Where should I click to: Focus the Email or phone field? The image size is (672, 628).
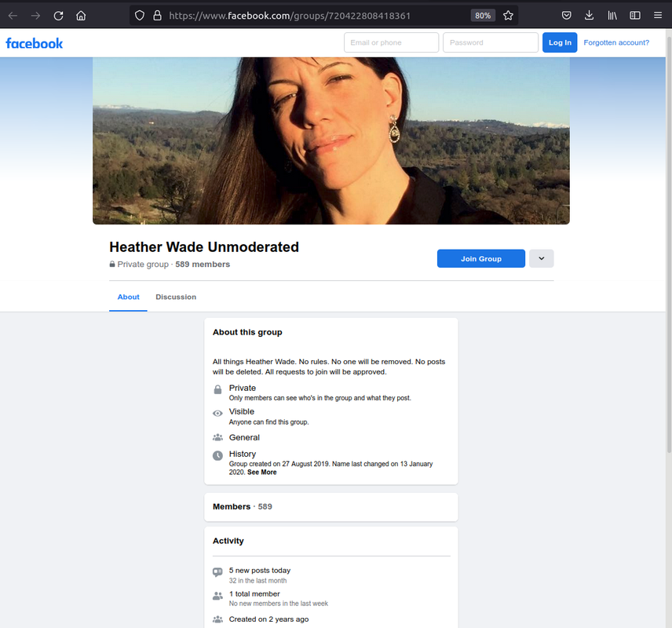click(x=391, y=42)
